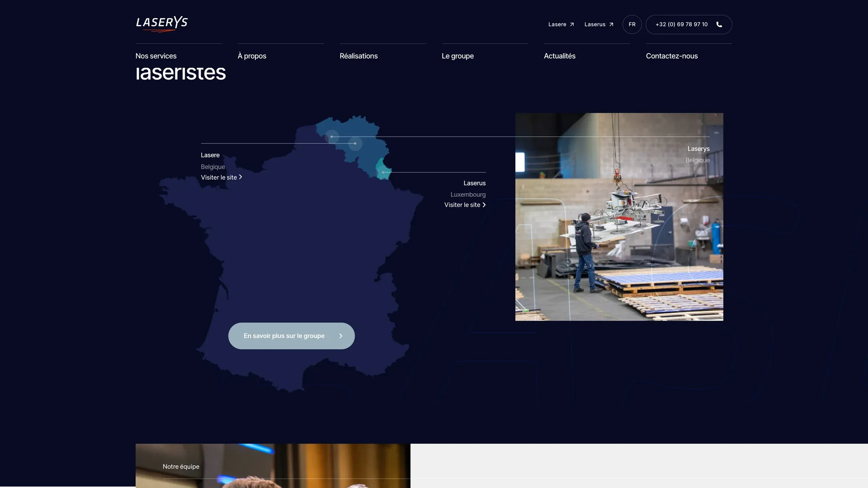Click the Laserus map label
The image size is (868, 488).
click(x=475, y=183)
